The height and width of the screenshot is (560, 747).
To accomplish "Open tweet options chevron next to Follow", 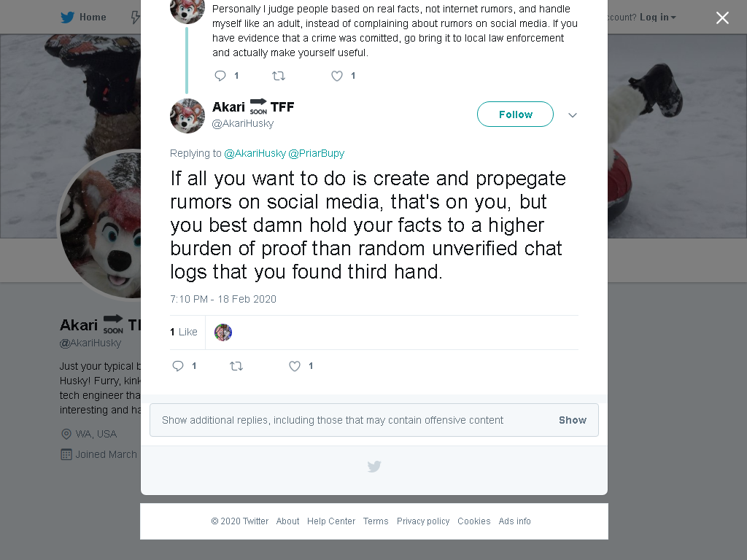I will click(573, 114).
